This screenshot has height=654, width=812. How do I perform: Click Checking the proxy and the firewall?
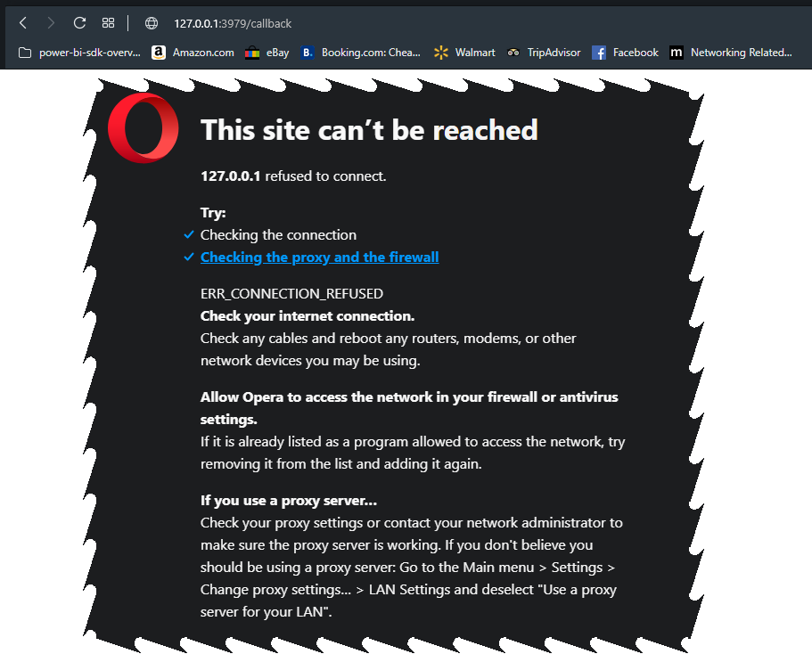(x=319, y=257)
